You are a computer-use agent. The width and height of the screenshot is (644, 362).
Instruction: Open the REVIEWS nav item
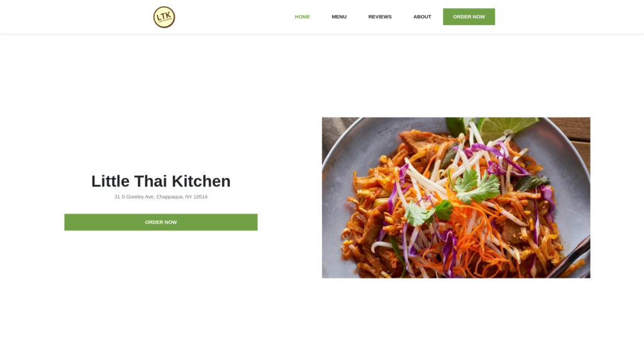click(380, 17)
